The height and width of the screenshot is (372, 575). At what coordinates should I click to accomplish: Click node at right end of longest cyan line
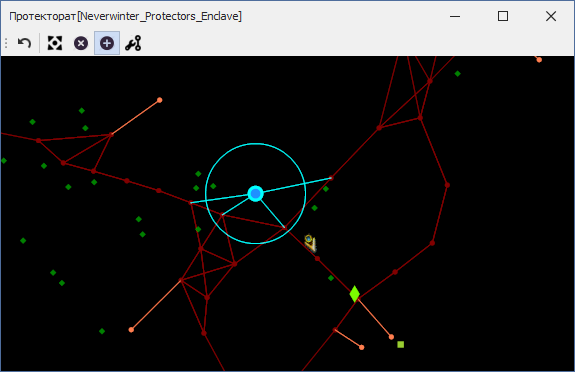(331, 178)
